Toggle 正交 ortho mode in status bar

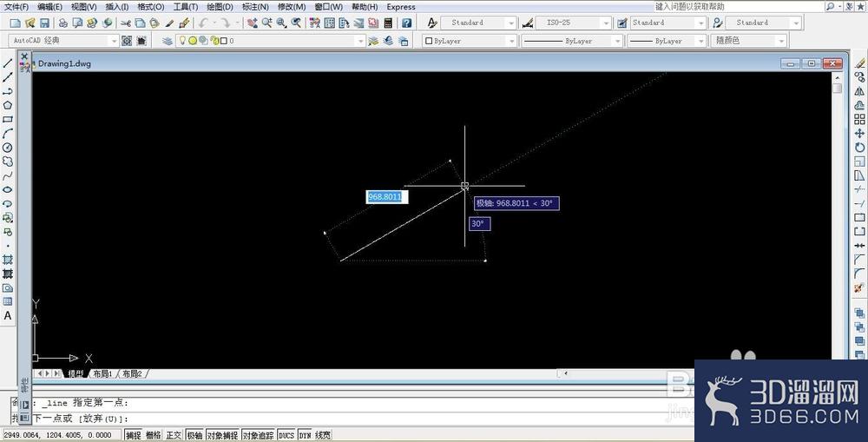(174, 435)
